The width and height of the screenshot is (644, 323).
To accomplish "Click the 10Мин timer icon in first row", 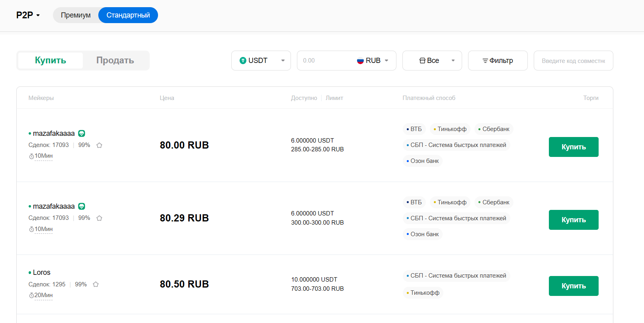I will coord(31,156).
